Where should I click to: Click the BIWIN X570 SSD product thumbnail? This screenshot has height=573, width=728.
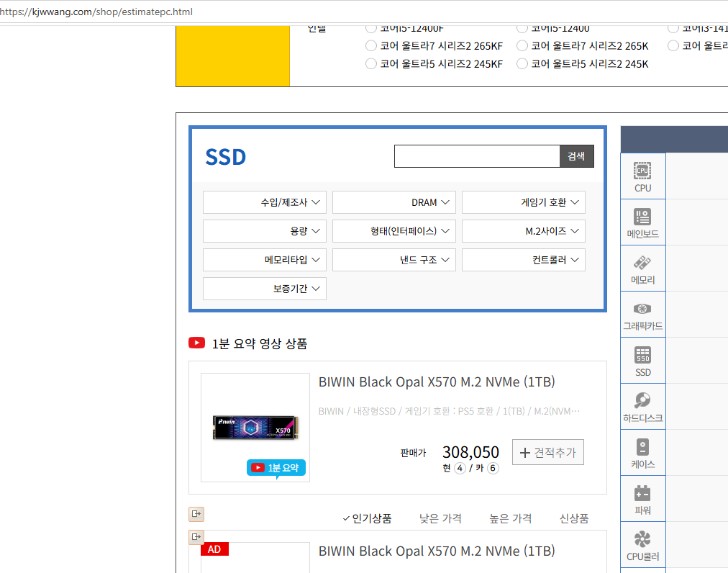coord(255,428)
